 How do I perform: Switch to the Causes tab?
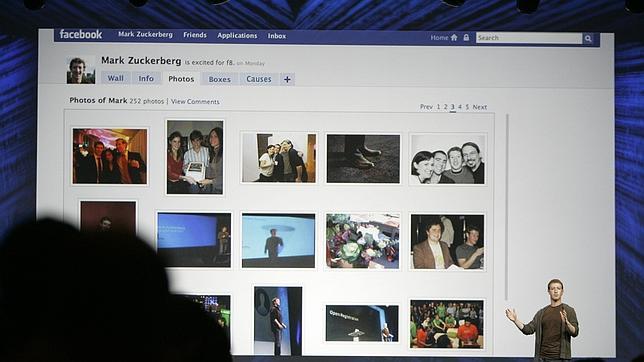[x=259, y=79]
